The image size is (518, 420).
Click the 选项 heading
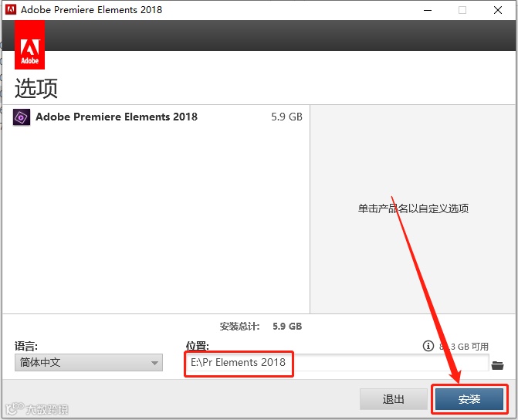tap(36, 88)
